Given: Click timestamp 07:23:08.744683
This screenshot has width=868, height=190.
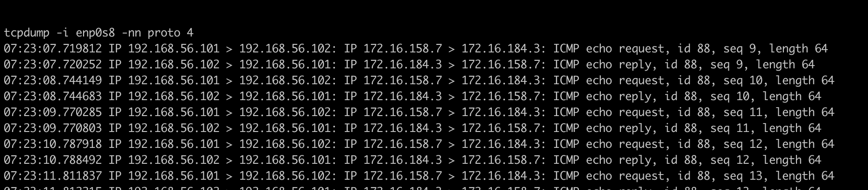Looking at the screenshot, I should 53,96.
